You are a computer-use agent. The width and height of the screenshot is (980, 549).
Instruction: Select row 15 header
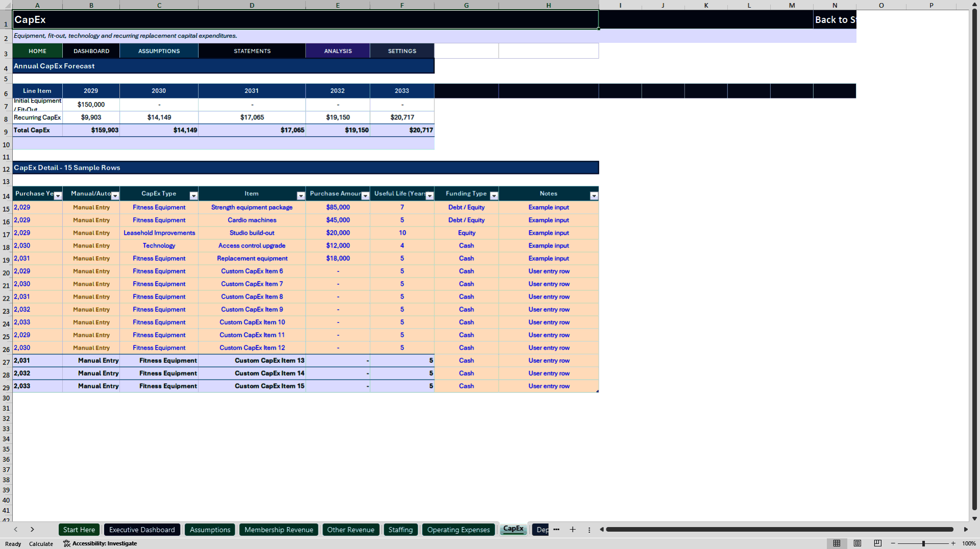click(6, 209)
